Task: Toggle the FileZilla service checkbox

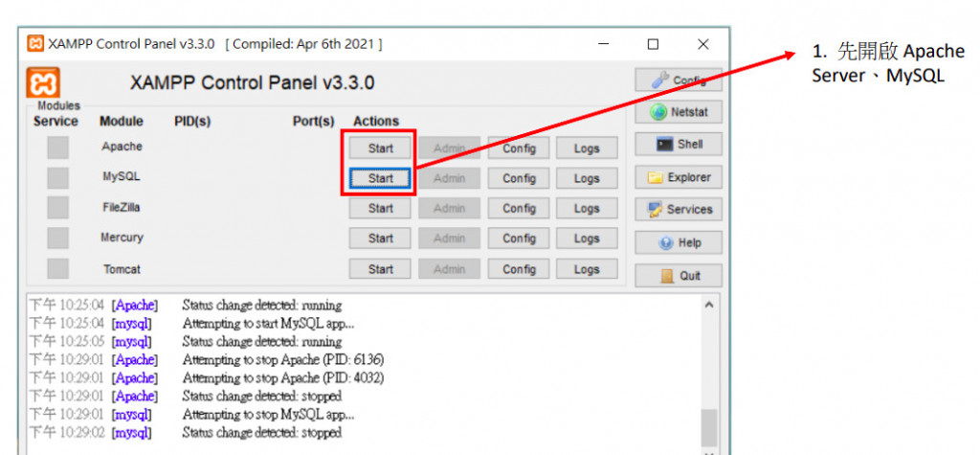Action: 58,208
